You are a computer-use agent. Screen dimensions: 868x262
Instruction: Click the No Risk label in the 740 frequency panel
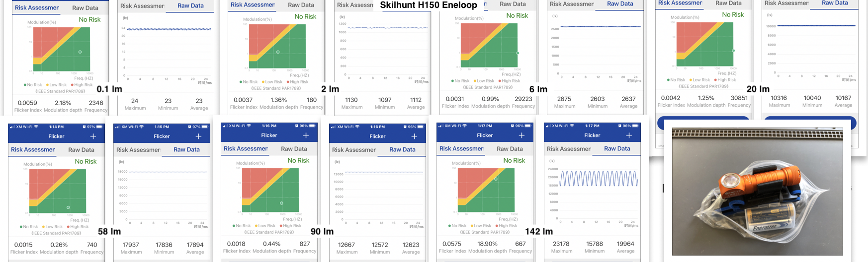tap(86, 161)
